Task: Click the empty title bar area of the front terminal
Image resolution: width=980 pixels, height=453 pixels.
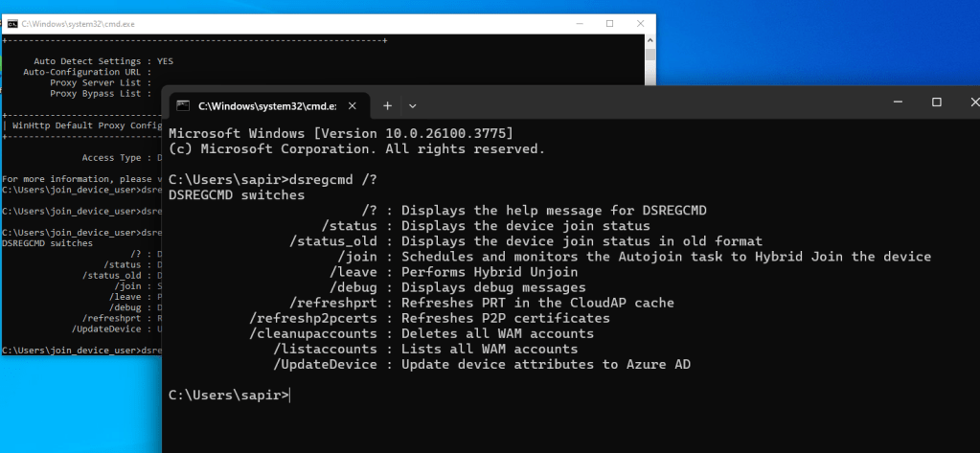Action: coord(651,103)
